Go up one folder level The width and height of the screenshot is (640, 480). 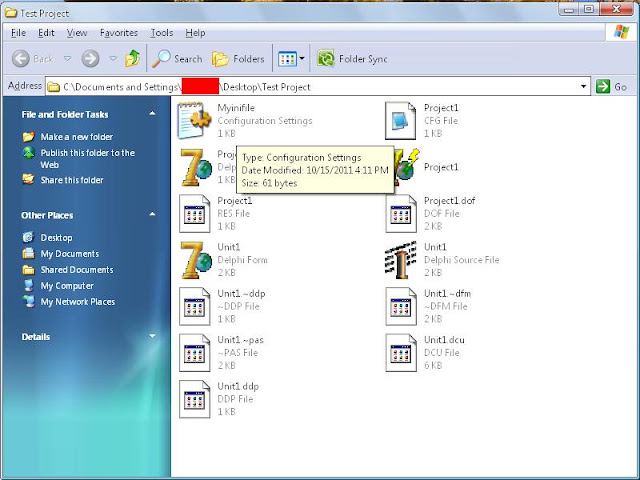[132, 59]
